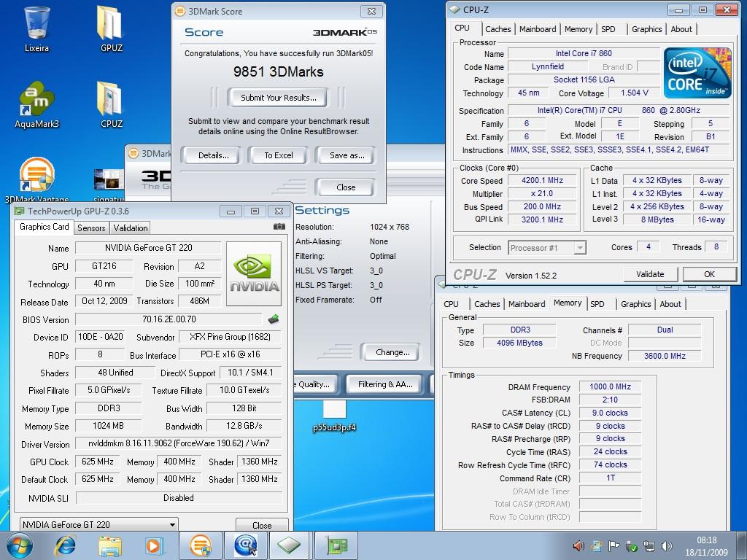Click the GPU Clock 625 MHz value

98,462
